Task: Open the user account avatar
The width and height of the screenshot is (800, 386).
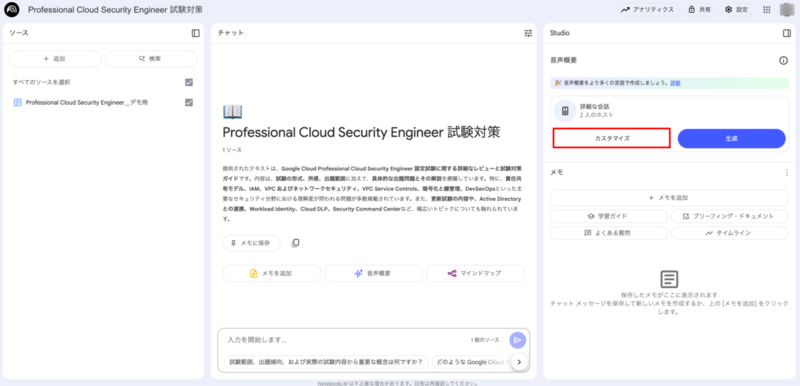Action: click(787, 9)
